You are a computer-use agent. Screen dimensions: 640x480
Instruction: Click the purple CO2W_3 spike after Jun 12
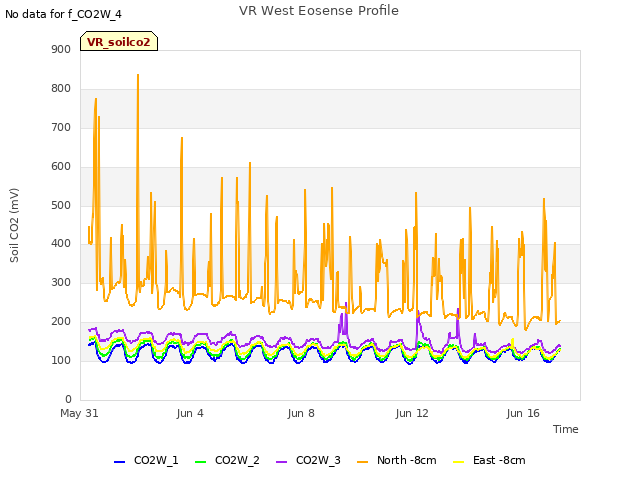pyautogui.click(x=418, y=313)
